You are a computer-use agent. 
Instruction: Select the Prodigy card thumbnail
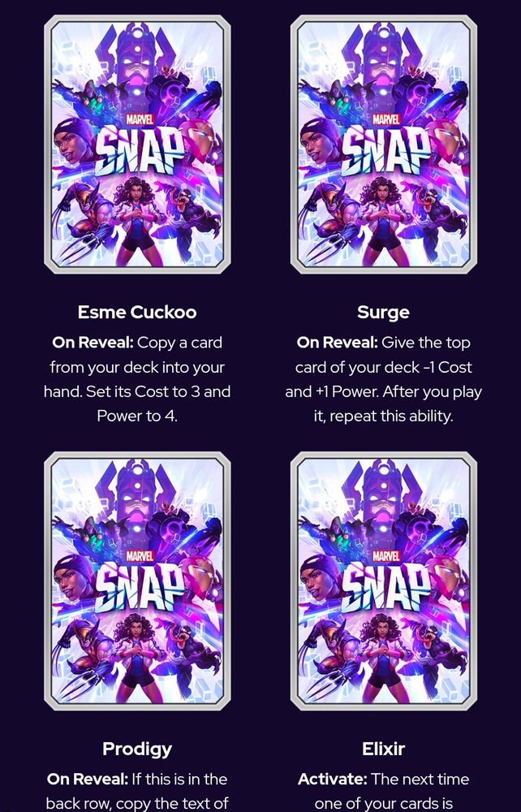pyautogui.click(x=137, y=581)
